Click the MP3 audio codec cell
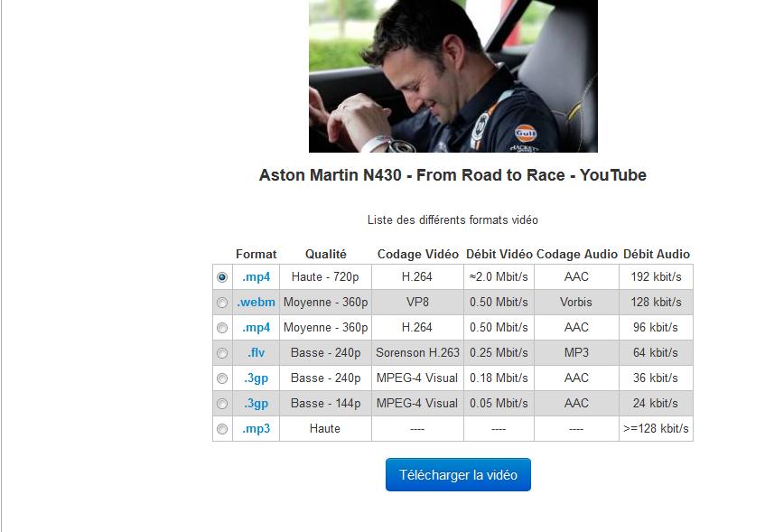 576,352
